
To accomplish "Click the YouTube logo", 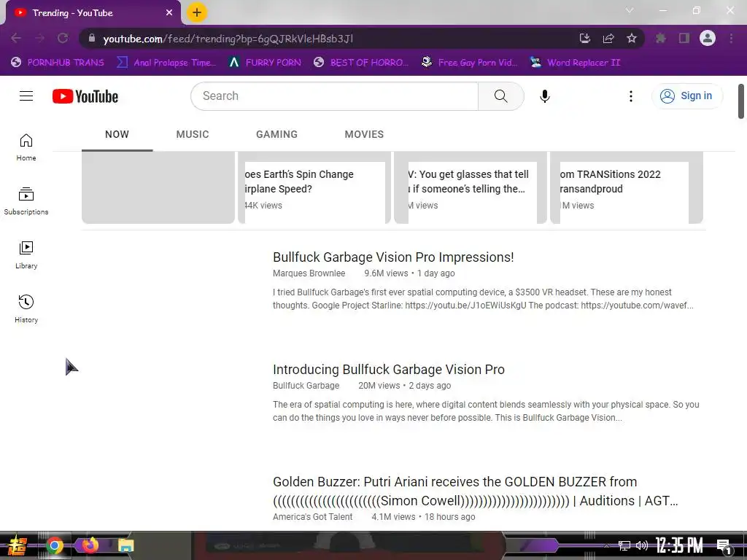I will click(x=85, y=96).
